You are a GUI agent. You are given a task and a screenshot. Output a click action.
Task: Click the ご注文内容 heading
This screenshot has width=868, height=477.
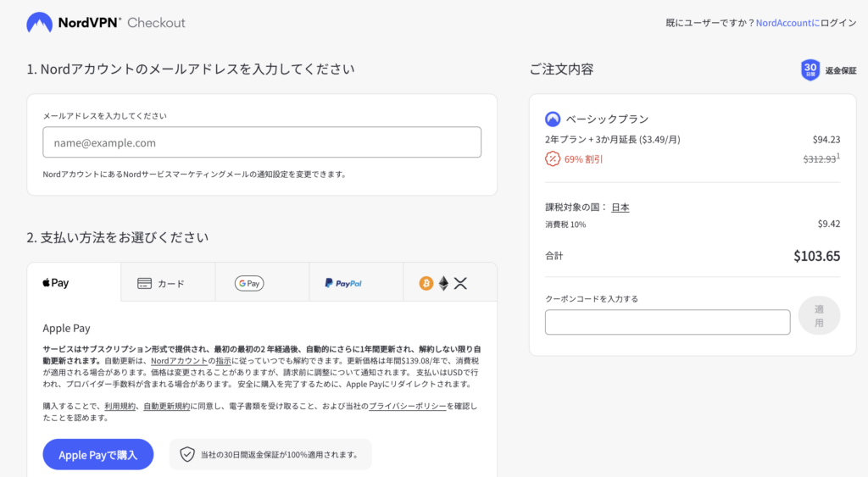point(561,69)
